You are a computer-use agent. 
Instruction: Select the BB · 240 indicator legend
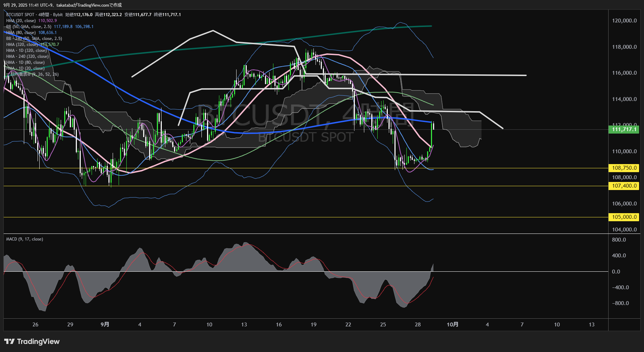click(x=34, y=39)
